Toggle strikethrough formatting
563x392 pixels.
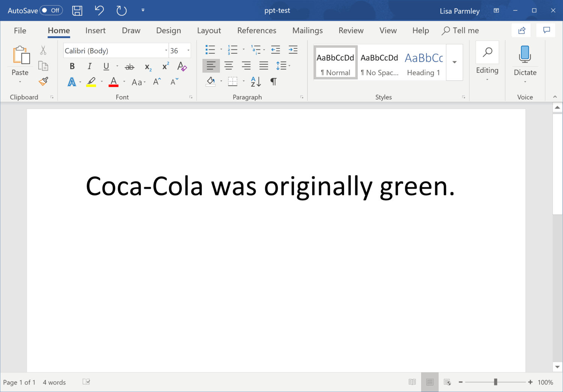click(x=129, y=67)
